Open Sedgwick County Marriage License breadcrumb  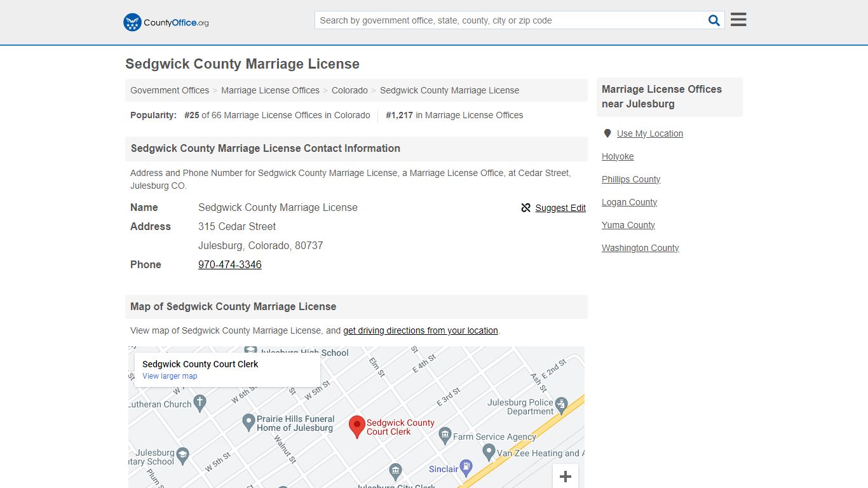tap(449, 90)
